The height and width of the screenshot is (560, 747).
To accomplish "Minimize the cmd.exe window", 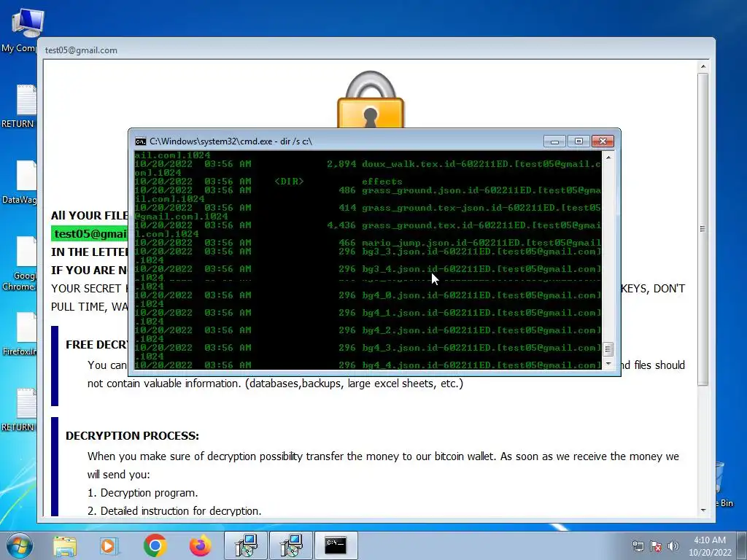I will (x=554, y=141).
